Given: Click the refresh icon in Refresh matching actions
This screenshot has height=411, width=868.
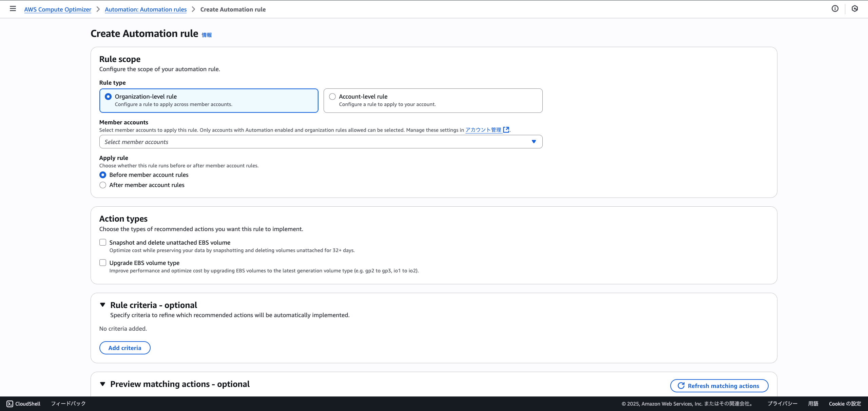Looking at the screenshot, I should point(681,386).
